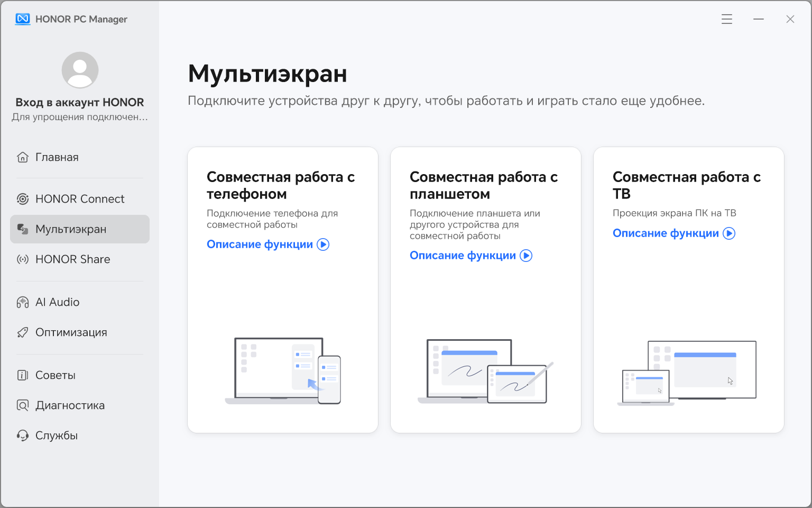
Task: Click the Для упрощения подключен… subtitle
Action: pyautogui.click(x=80, y=117)
